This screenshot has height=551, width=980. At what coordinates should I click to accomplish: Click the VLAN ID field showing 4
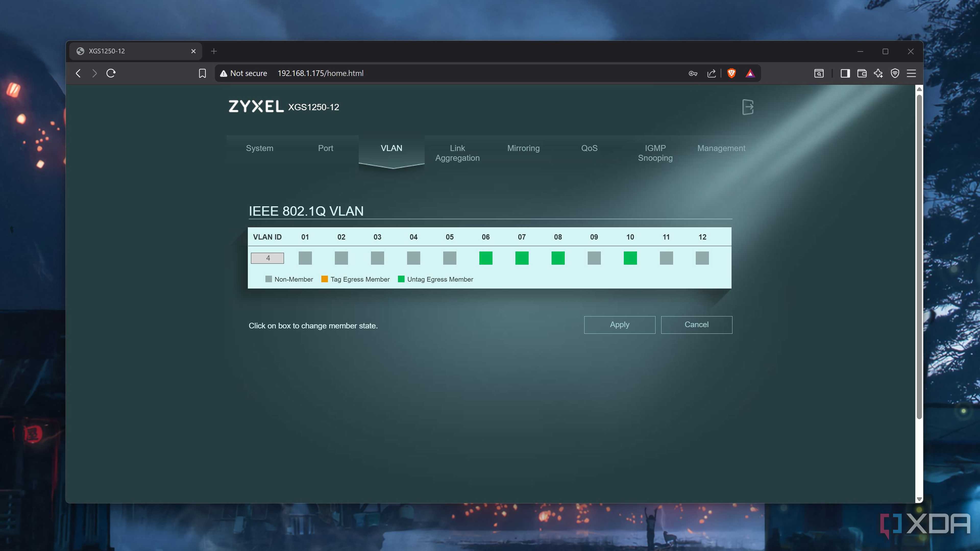tap(267, 258)
